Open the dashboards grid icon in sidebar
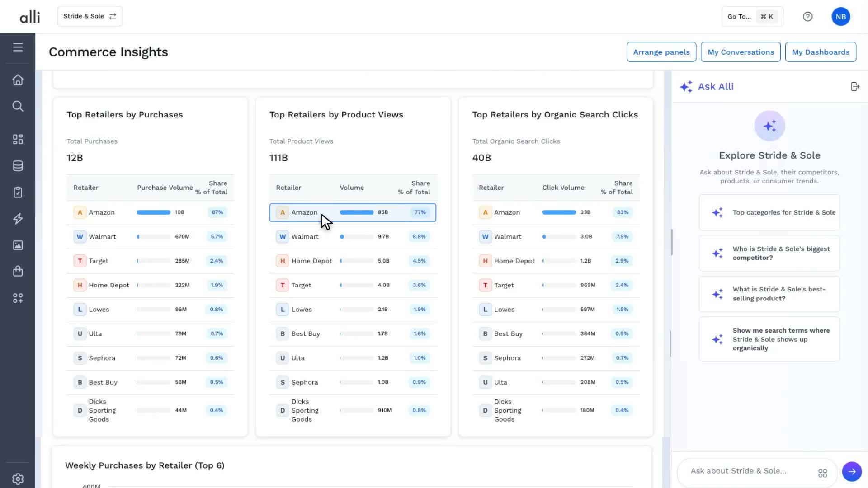This screenshot has height=488, width=868. 18,139
